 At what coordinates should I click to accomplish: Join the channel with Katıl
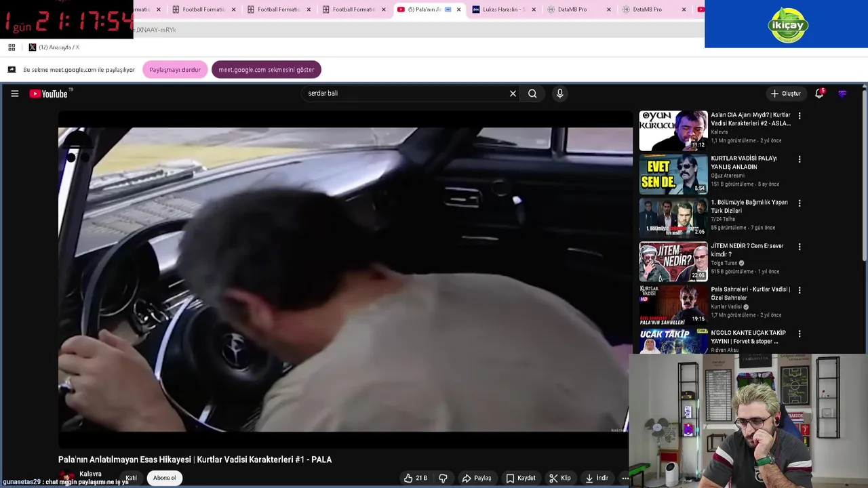pyautogui.click(x=131, y=478)
